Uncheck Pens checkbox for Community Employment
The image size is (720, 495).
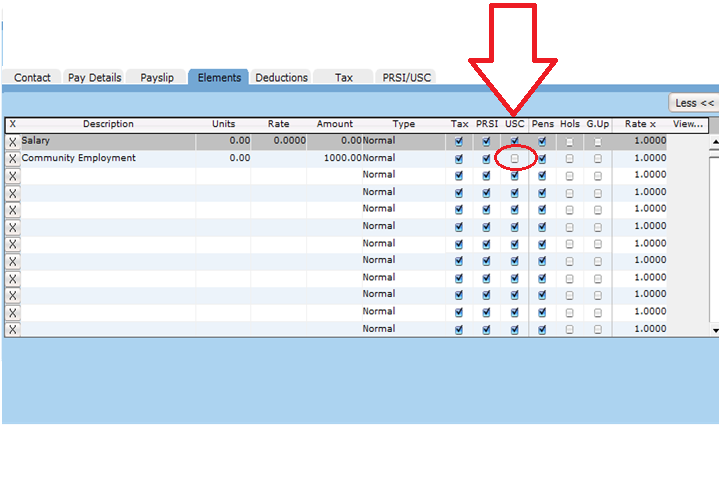(542, 159)
